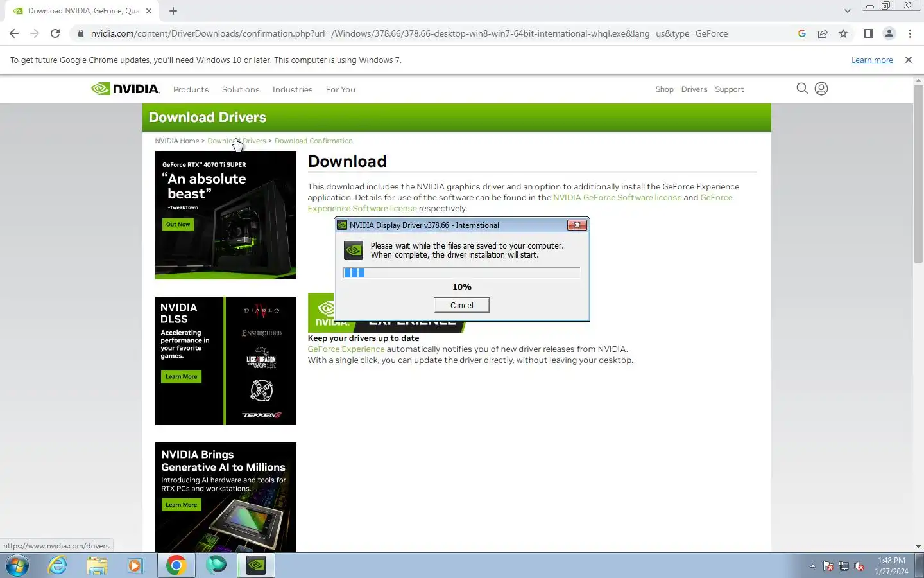The width and height of the screenshot is (924, 578).
Task: Click the NVIDIA account user icon
Action: tap(821, 89)
